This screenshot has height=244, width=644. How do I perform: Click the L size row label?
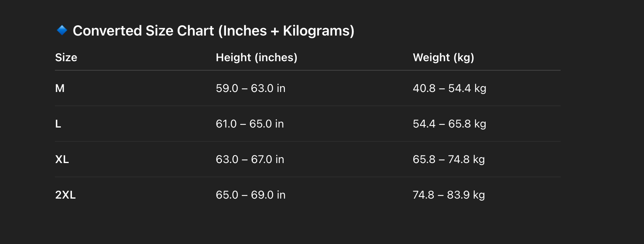(58, 124)
